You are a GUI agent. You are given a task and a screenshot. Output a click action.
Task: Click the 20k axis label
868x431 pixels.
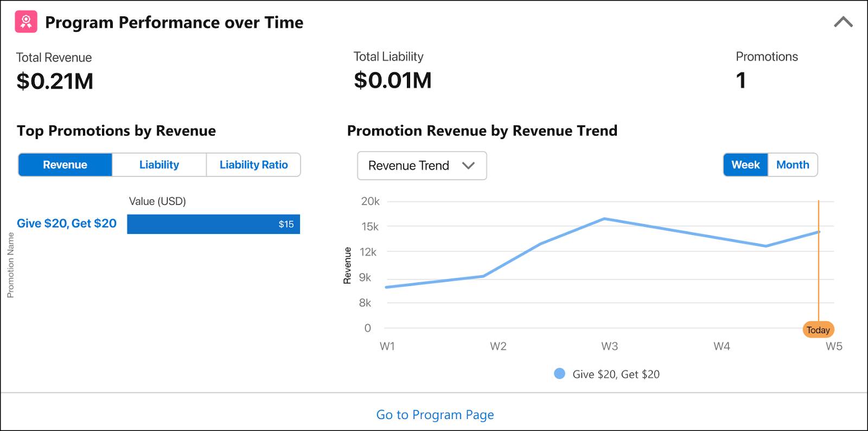[x=371, y=201]
